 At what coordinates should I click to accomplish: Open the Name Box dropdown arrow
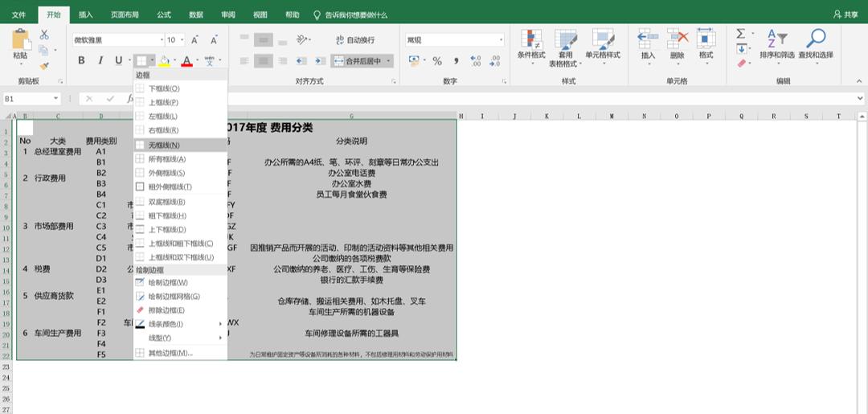[x=56, y=99]
